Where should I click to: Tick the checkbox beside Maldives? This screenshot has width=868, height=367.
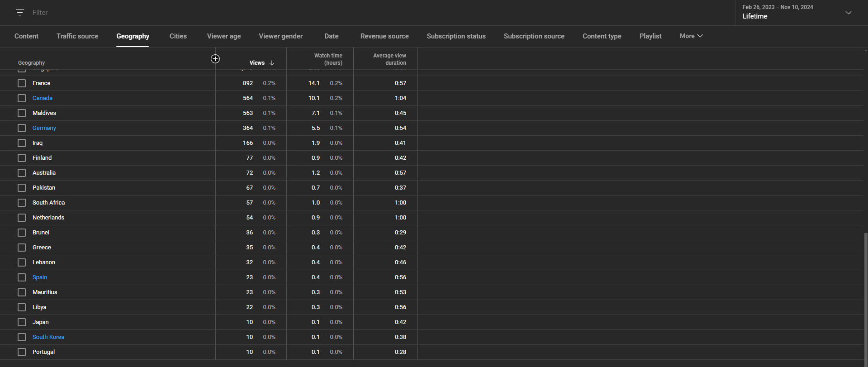pyautogui.click(x=22, y=113)
